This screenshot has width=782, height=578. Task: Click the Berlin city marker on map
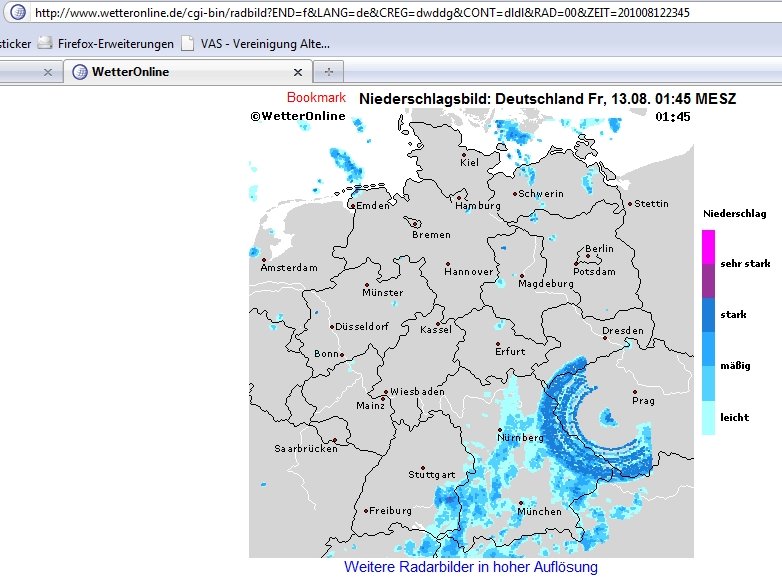coord(587,257)
